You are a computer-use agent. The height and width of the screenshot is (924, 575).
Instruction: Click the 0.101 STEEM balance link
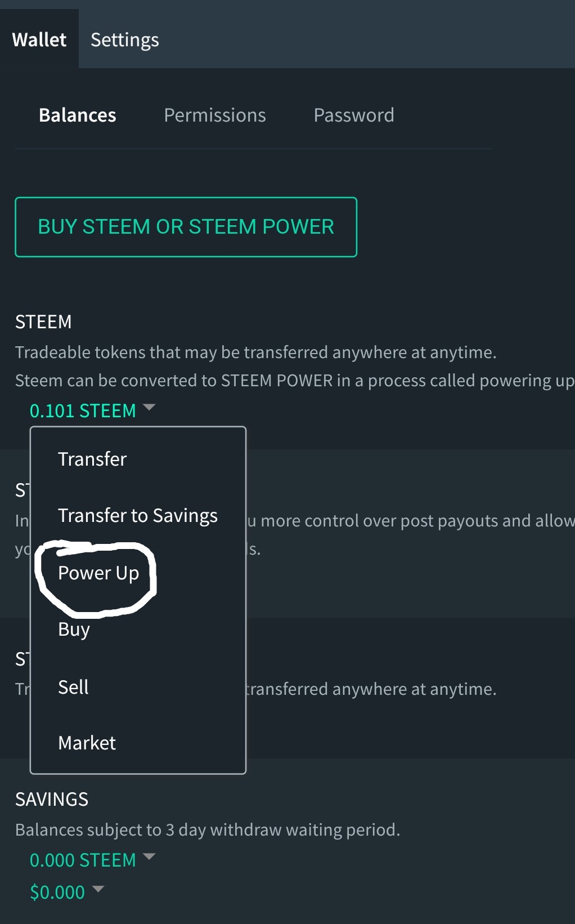click(83, 411)
